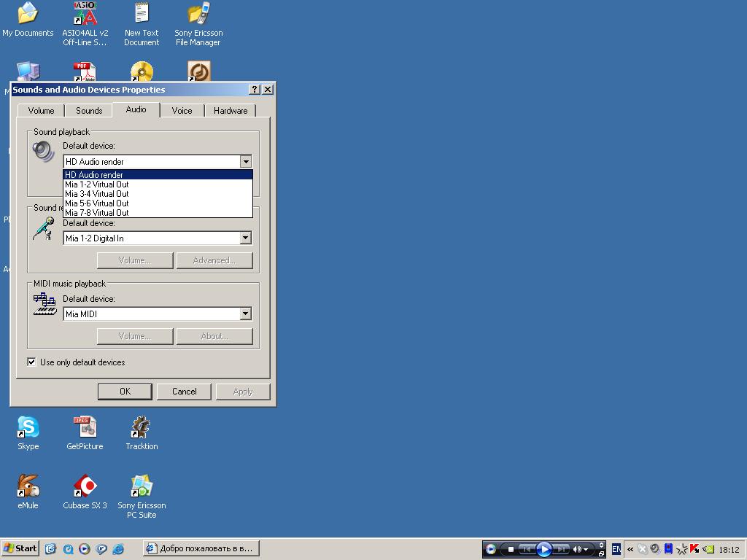Click MIDI music playback Volume button

pyautogui.click(x=135, y=336)
